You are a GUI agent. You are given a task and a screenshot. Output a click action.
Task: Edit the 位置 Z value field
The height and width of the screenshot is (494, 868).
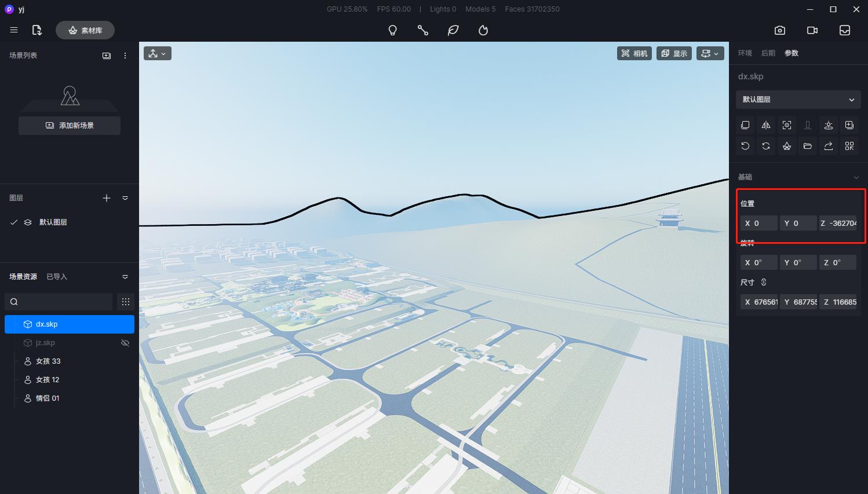tap(838, 223)
